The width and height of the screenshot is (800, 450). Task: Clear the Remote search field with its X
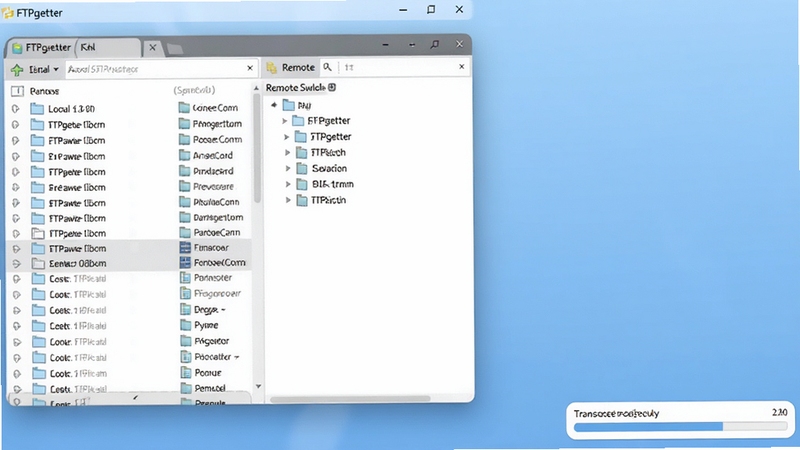tap(462, 66)
